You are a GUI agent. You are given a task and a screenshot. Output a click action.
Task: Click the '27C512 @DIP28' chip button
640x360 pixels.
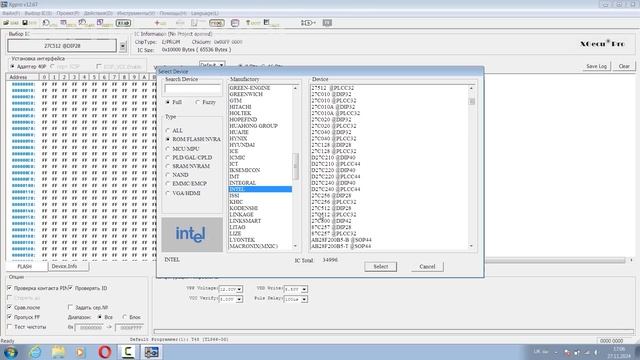coord(62,46)
